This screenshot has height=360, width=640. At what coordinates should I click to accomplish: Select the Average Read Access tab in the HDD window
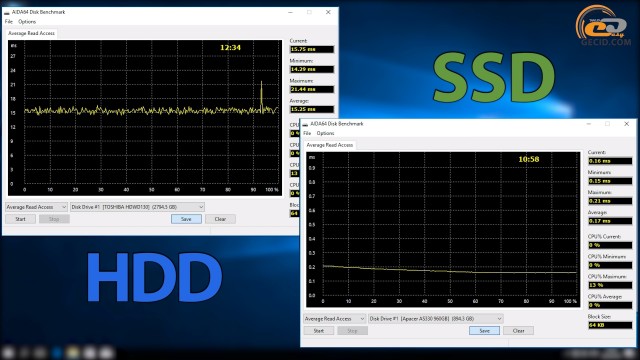point(31,33)
